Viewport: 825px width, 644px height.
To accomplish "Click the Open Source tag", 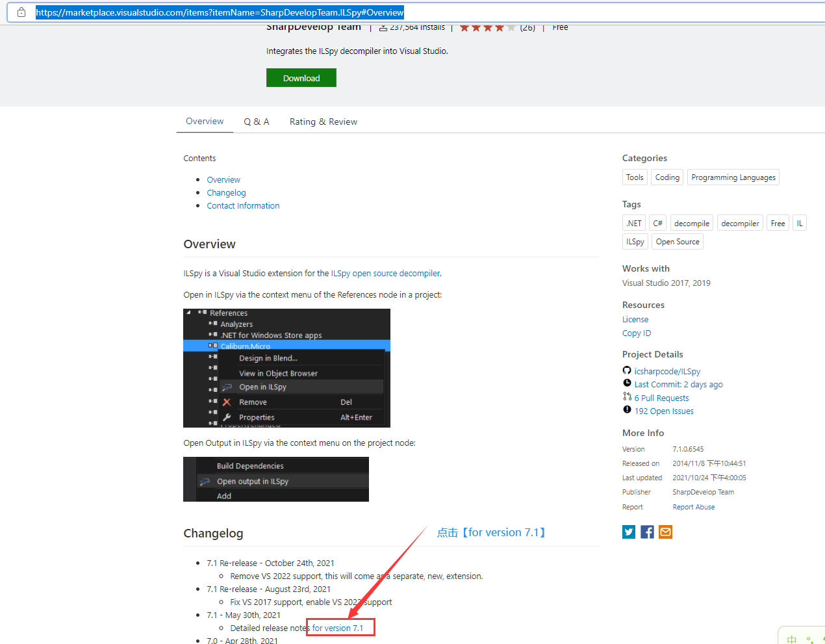I will tap(678, 242).
